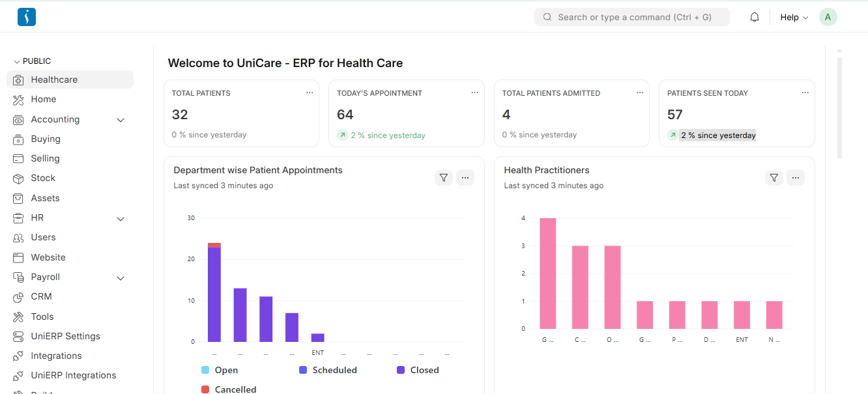Click the user avatar A
This screenshot has width=868, height=394.
point(828,18)
